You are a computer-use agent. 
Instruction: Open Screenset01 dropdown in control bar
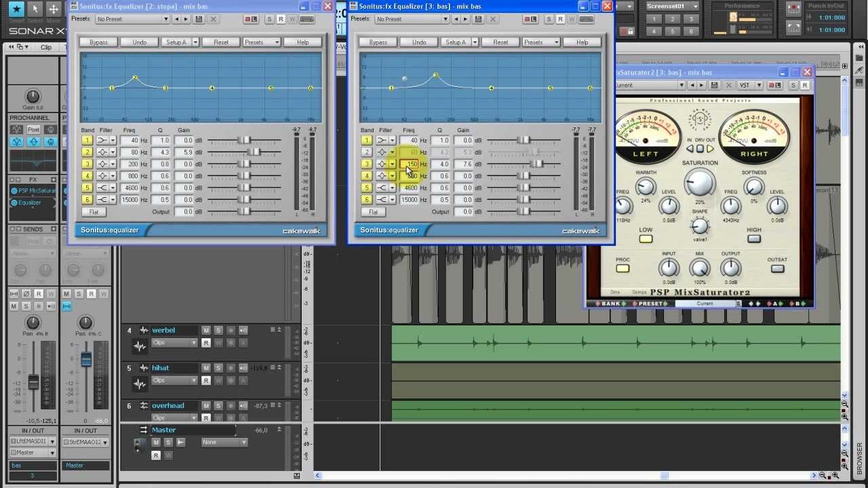pos(671,6)
